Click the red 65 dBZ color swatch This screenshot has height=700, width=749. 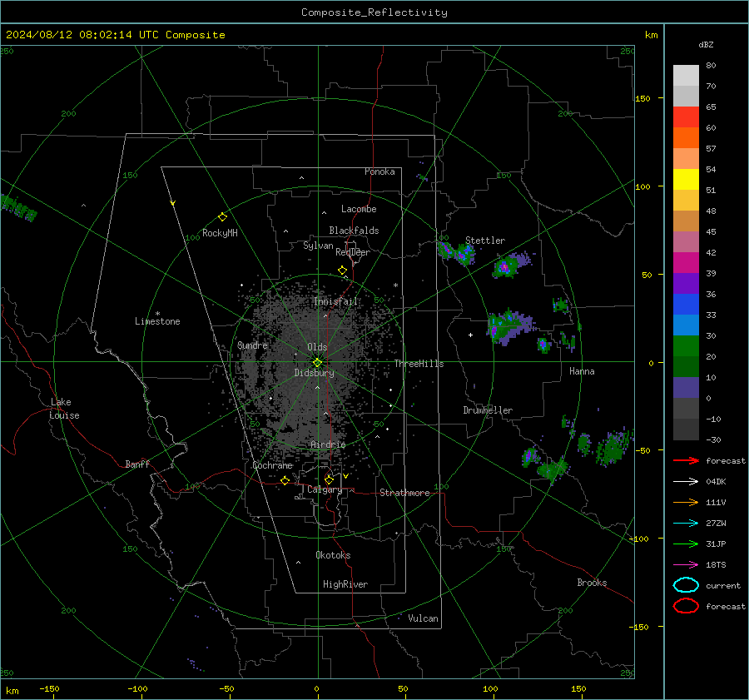686,117
